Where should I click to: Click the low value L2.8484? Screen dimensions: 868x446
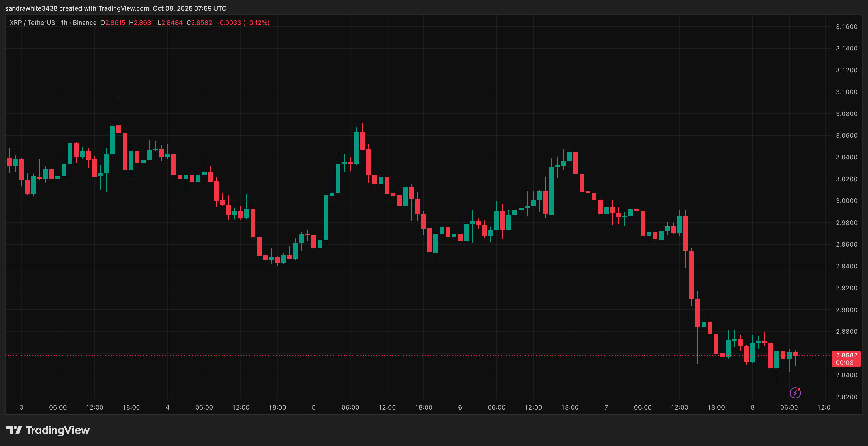tap(170, 22)
